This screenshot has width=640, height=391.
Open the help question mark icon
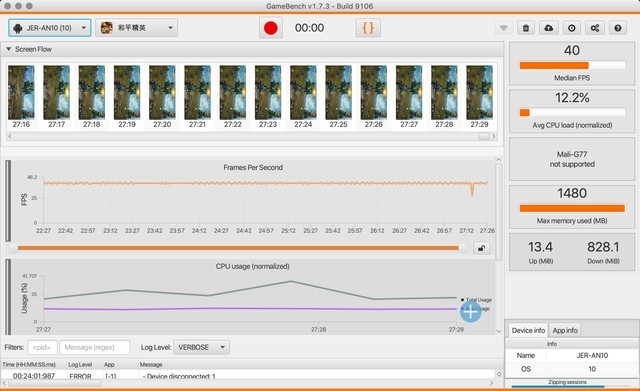pyautogui.click(x=618, y=28)
